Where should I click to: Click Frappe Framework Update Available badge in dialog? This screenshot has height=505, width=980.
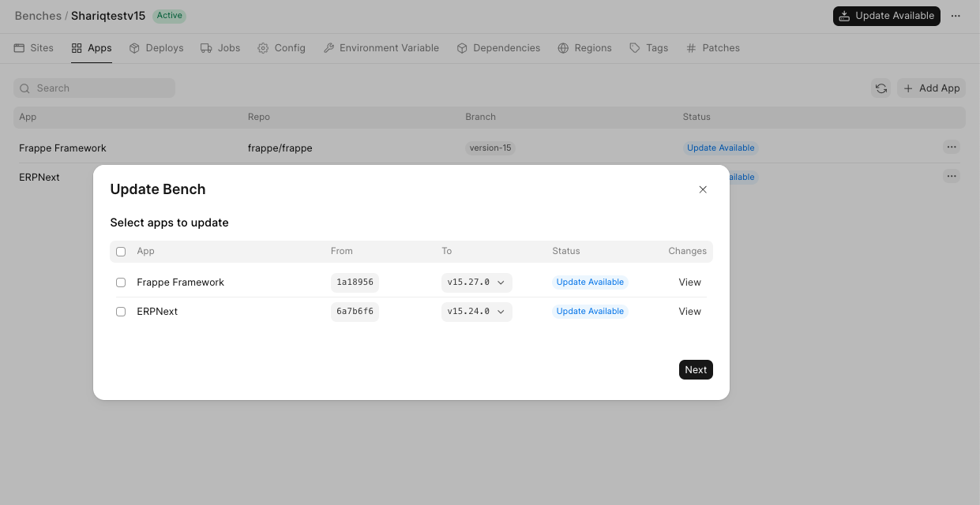coord(590,282)
